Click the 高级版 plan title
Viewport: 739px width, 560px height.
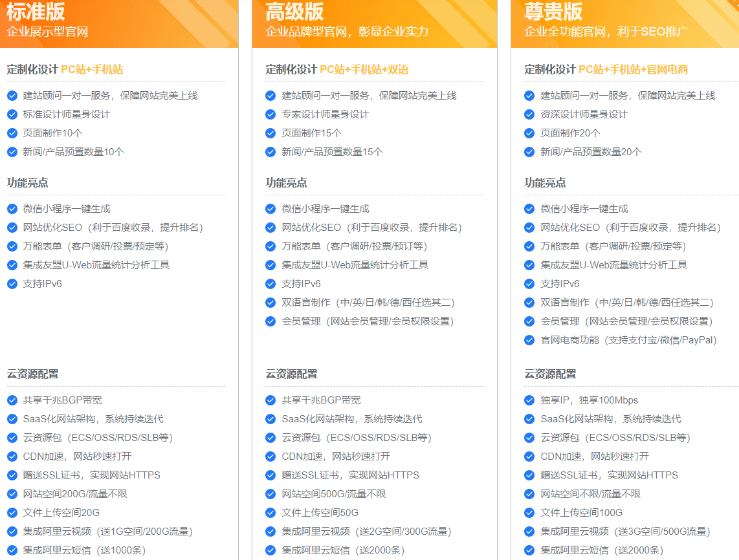coord(294,11)
